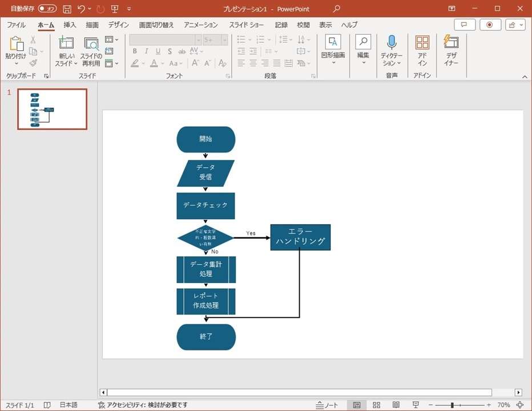This screenshot has width=532, height=411.
Task: Click the Reuse Slides icon
Action: pos(91,43)
